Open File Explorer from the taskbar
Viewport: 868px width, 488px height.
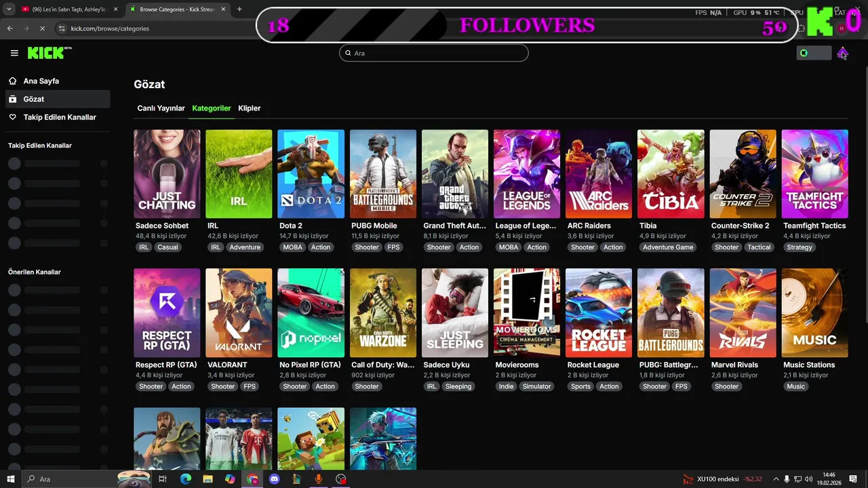[208, 479]
